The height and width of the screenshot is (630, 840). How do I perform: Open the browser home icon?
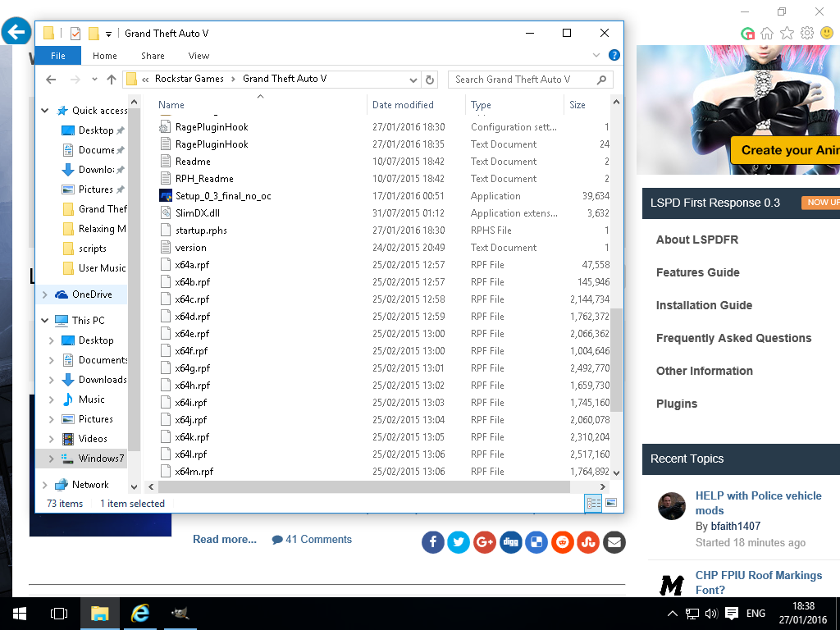767,34
